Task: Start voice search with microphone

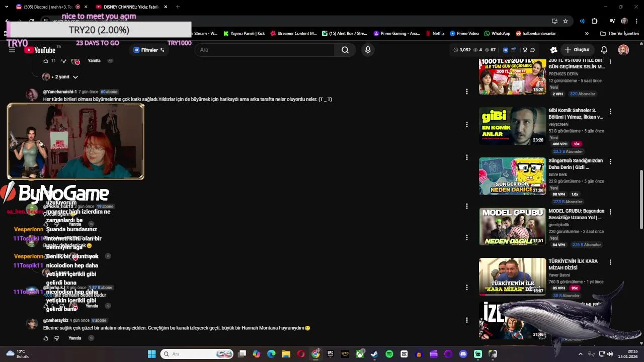Action: click(x=368, y=50)
